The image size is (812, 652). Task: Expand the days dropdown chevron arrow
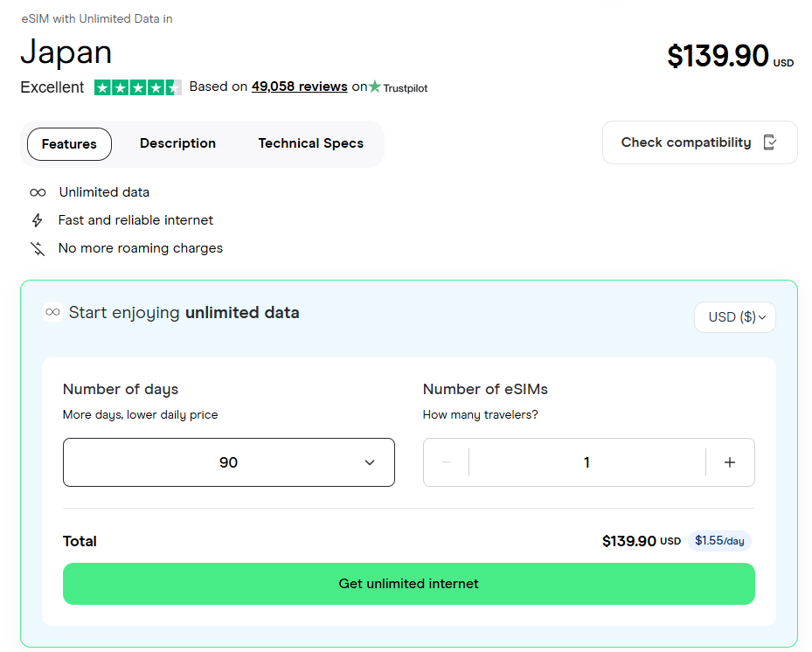[x=370, y=462]
